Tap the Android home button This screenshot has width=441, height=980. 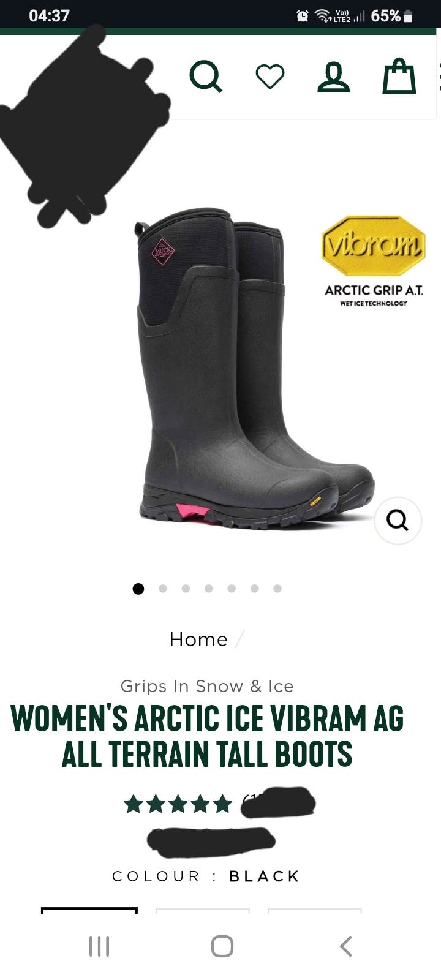pos(222,946)
